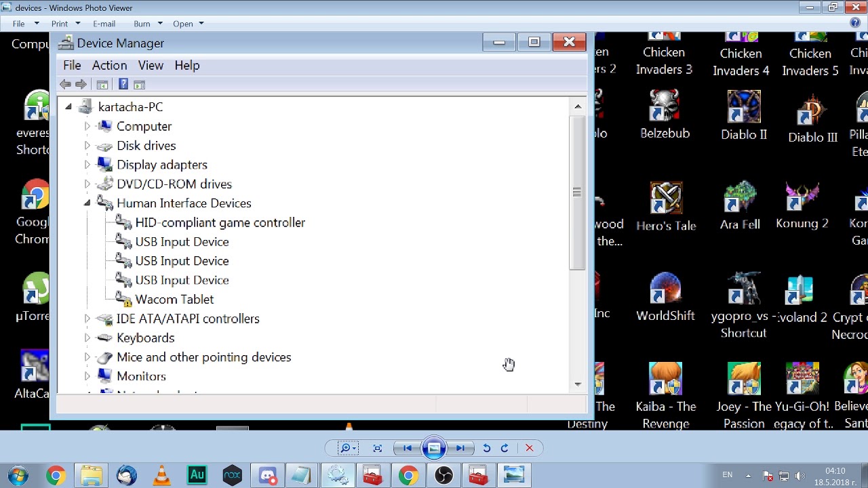Open Hero's Tale desktop shortcut
This screenshot has height=488, width=868.
click(x=666, y=207)
